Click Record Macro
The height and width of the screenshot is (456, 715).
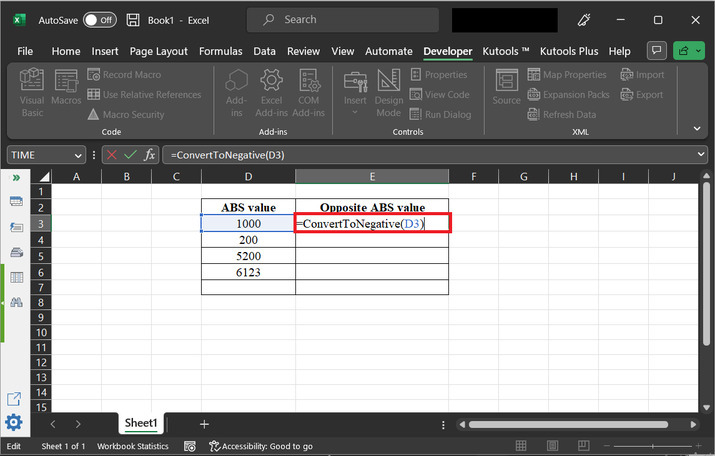click(x=124, y=74)
